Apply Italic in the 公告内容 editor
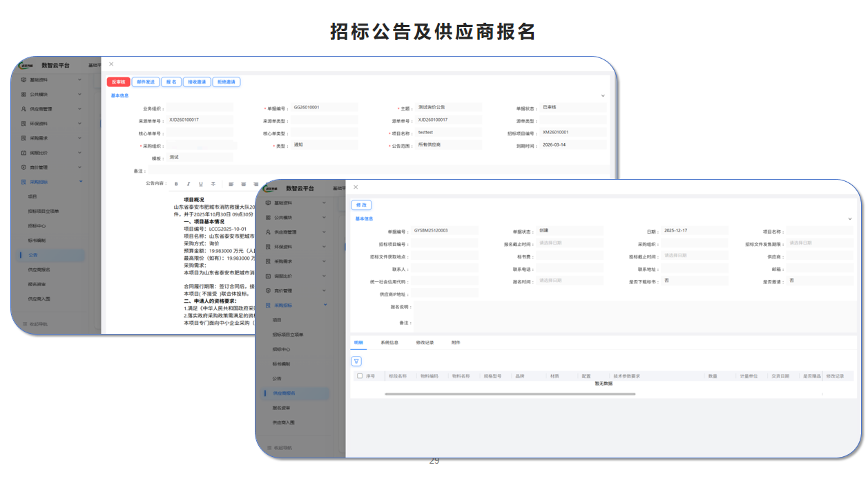Viewport: 868px width, 488px height. point(189,184)
